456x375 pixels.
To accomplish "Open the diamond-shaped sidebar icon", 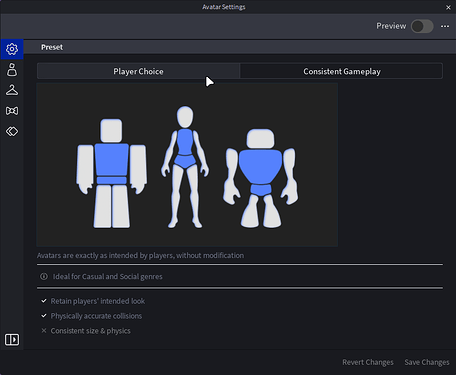I will click(12, 131).
